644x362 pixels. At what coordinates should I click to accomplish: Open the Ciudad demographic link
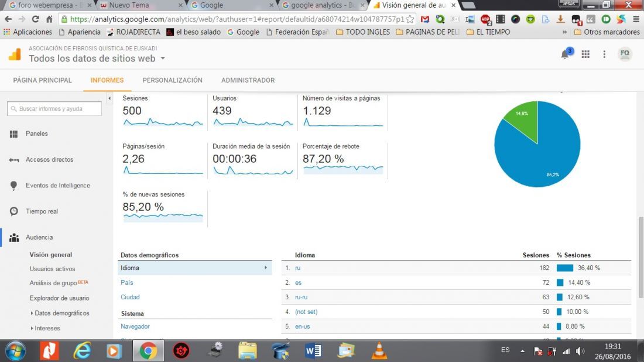pos(130,297)
